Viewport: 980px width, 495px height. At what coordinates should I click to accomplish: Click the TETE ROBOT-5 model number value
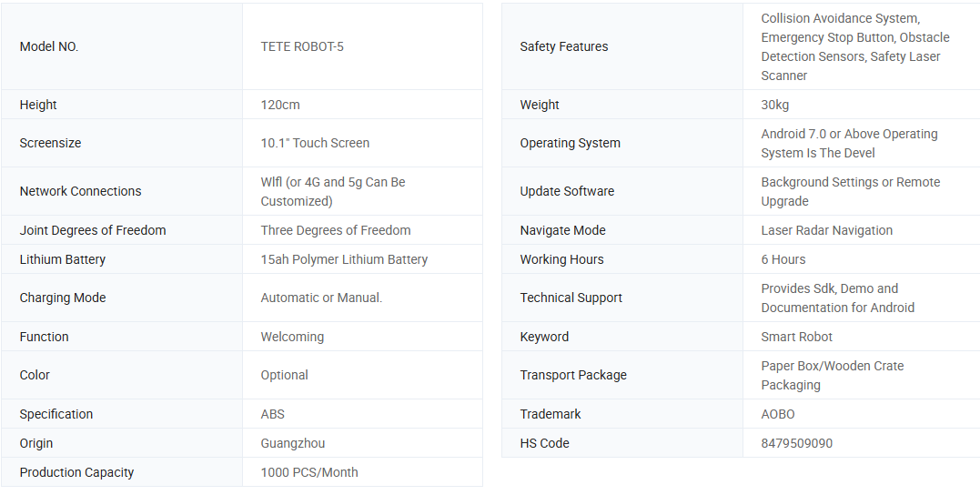coord(302,46)
